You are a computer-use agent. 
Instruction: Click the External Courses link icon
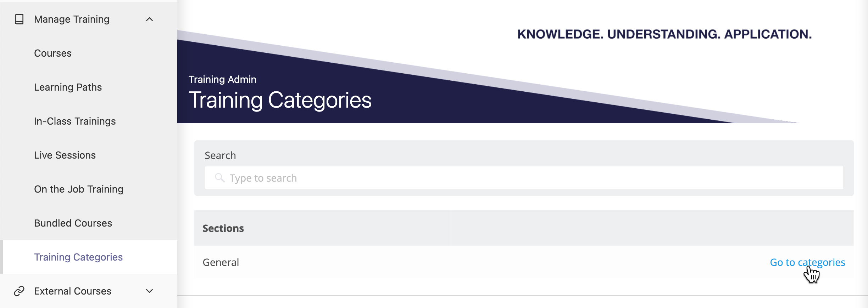point(19,291)
